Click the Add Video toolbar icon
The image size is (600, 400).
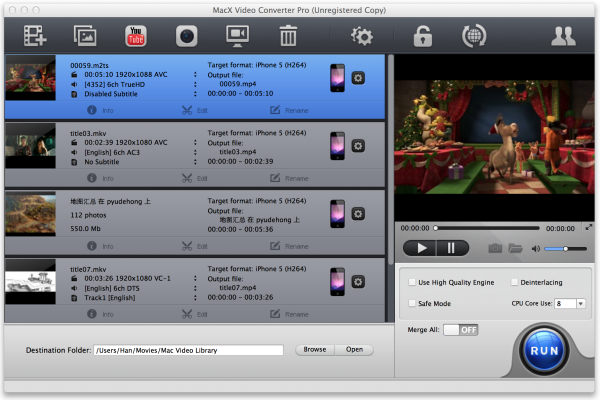(35, 36)
